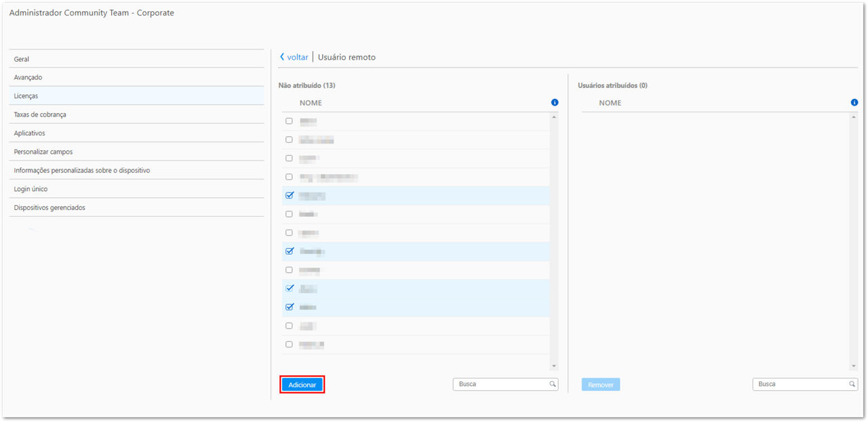This screenshot has width=868, height=422.
Task: Tick the checkbox in the last row of the unassigned list
Action: pos(289,344)
